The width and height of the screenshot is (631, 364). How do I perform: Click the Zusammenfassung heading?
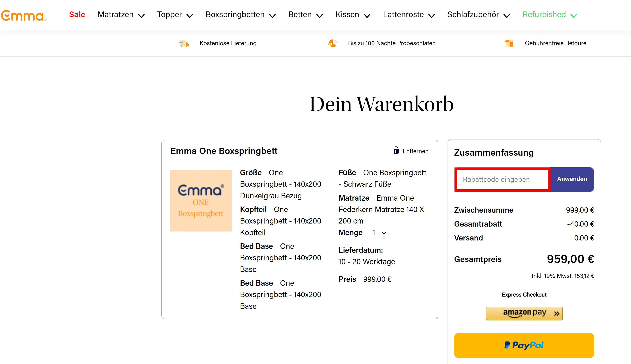(x=494, y=153)
